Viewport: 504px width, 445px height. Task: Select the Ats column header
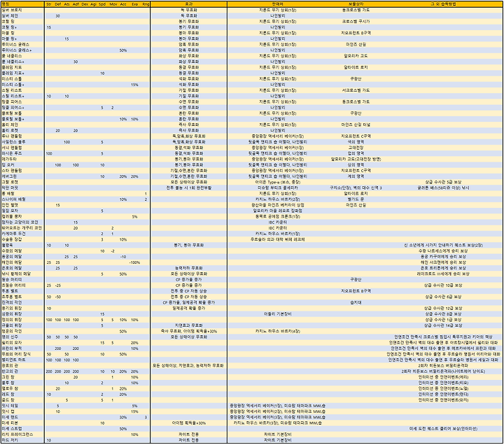[66, 4]
